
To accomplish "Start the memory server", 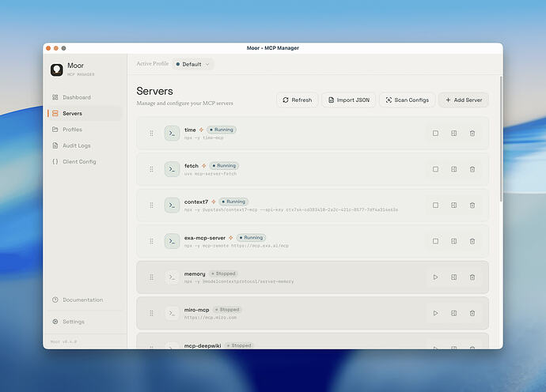I will click(x=435, y=277).
